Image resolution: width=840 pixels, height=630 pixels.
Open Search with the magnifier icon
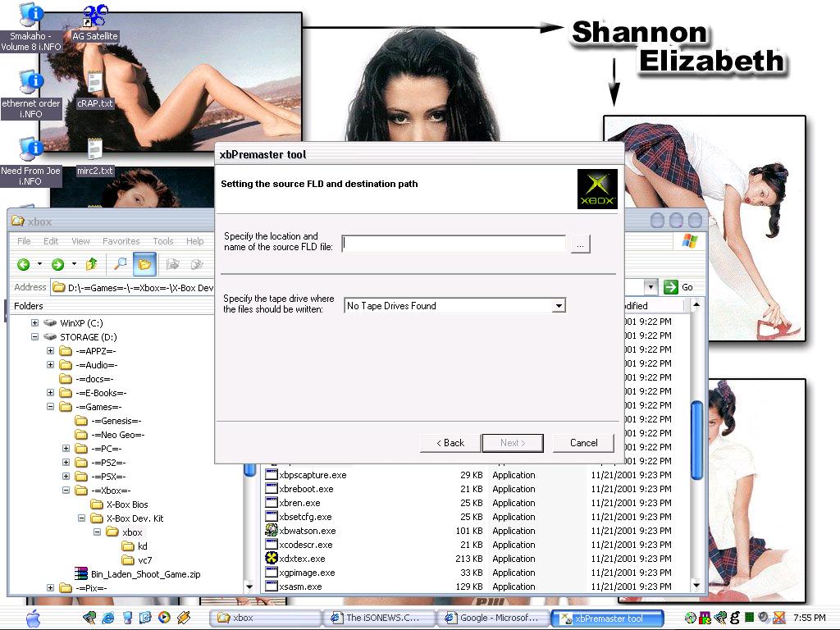(x=121, y=264)
